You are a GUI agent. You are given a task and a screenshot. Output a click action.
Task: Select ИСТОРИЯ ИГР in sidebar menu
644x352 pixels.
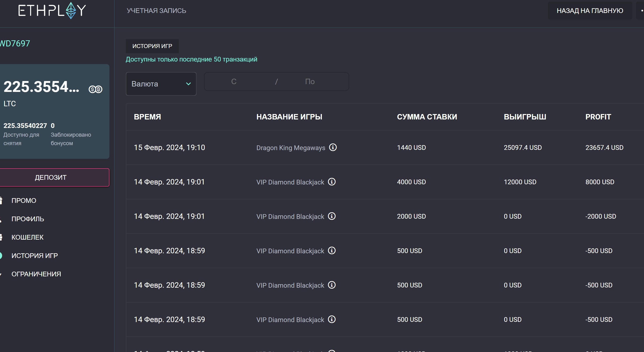click(35, 256)
